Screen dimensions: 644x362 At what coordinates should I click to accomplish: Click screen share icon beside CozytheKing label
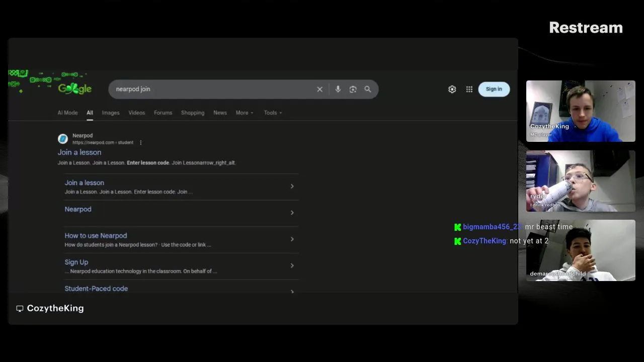20,309
